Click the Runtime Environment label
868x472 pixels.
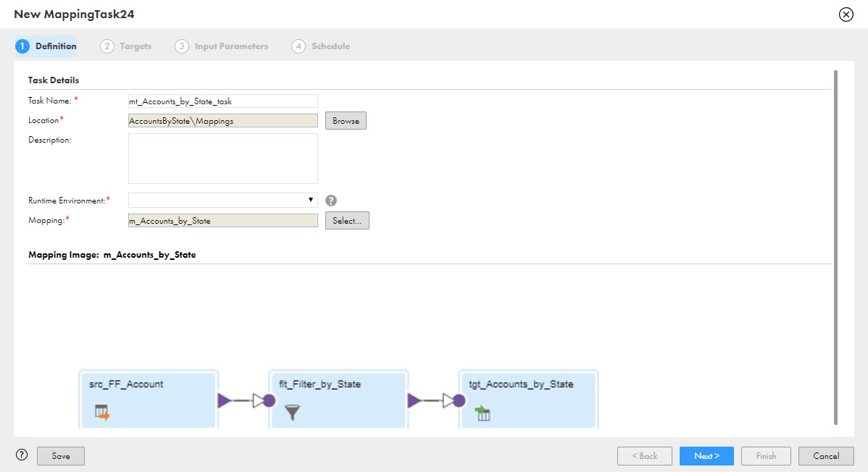click(x=67, y=201)
